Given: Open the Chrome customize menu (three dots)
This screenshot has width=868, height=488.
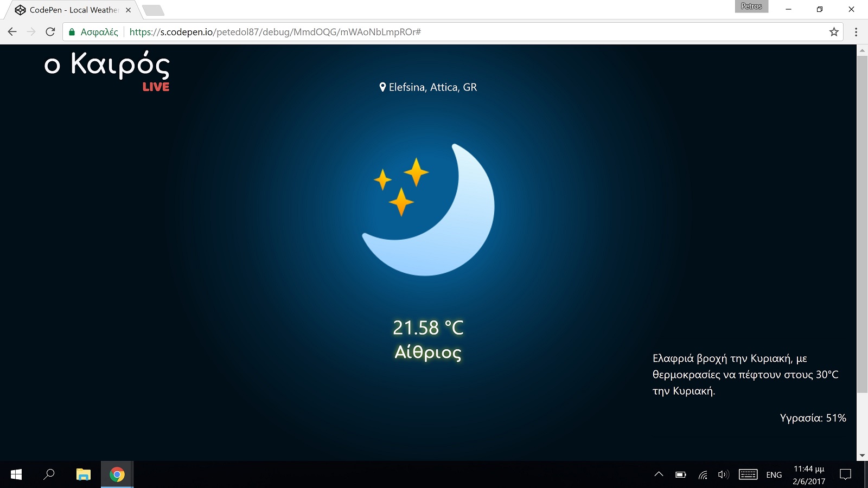Looking at the screenshot, I should click(x=855, y=31).
